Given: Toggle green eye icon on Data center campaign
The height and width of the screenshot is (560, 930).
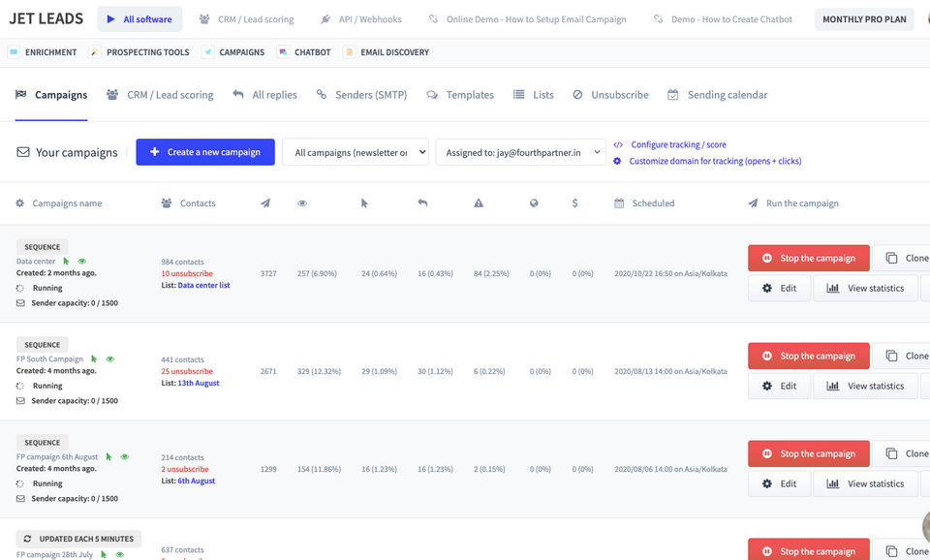Looking at the screenshot, I should pos(82,262).
